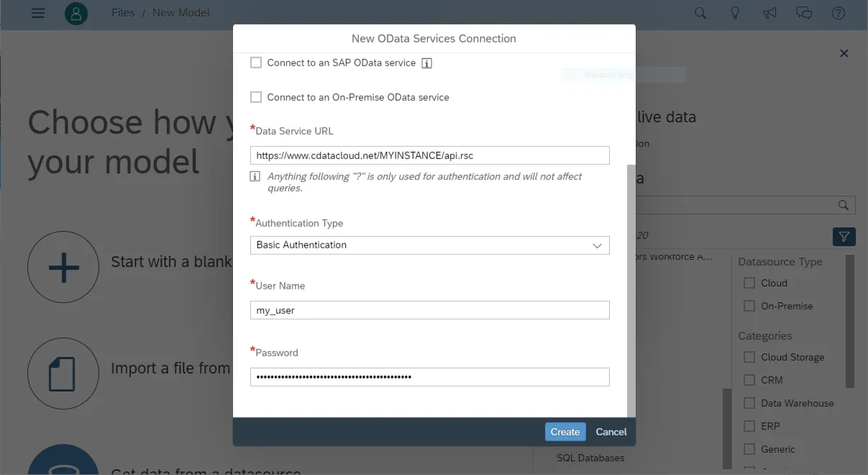
Task: Focus the User Name input field
Action: point(430,310)
